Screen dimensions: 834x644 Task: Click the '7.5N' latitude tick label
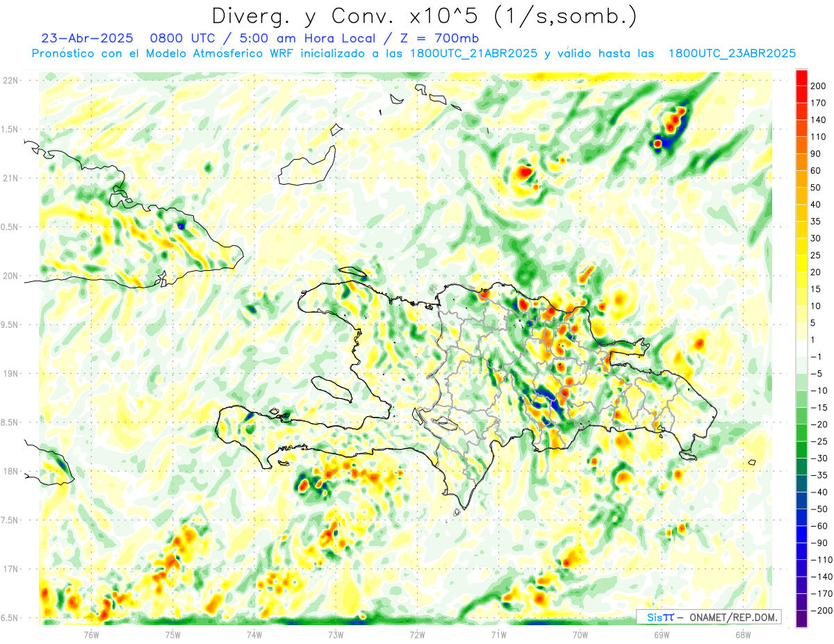(9, 520)
